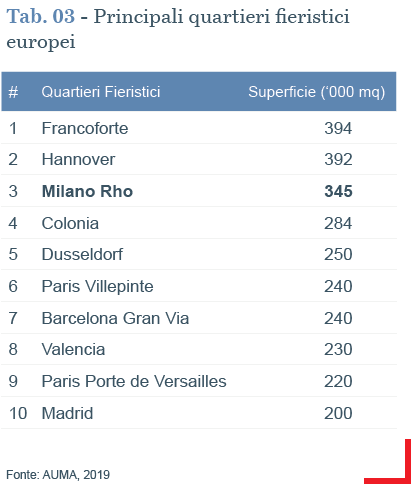Click the bold Milano Rho entry
420x490 pixels.
pos(87,191)
